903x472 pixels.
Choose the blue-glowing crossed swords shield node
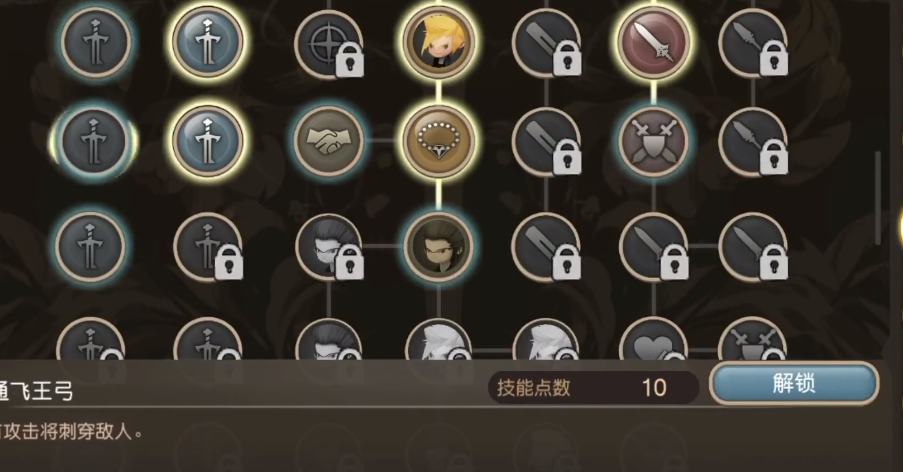pyautogui.click(x=654, y=141)
